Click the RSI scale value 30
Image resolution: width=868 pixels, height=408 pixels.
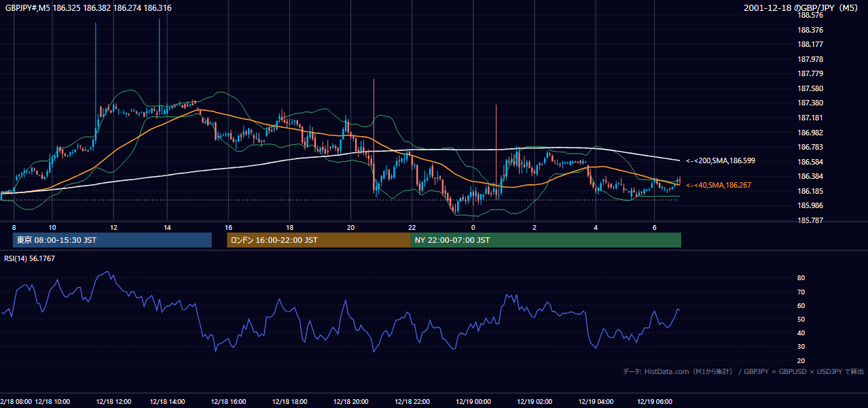point(801,347)
